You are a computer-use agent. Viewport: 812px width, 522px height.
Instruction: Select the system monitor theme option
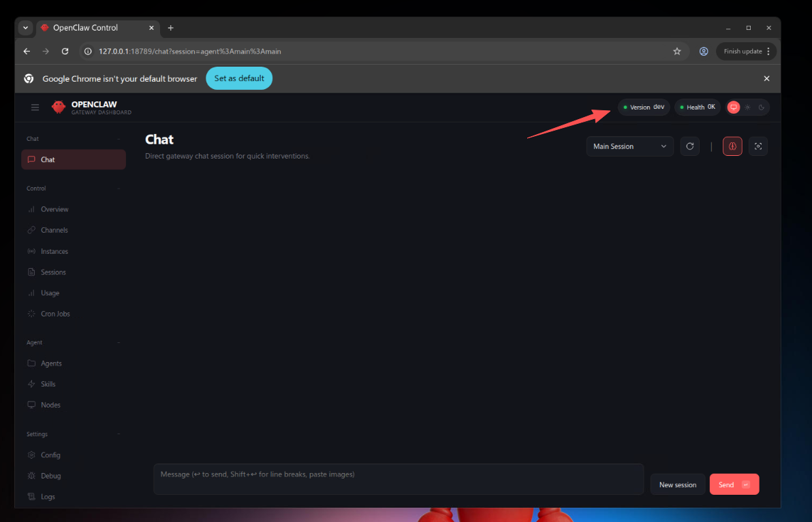click(734, 108)
